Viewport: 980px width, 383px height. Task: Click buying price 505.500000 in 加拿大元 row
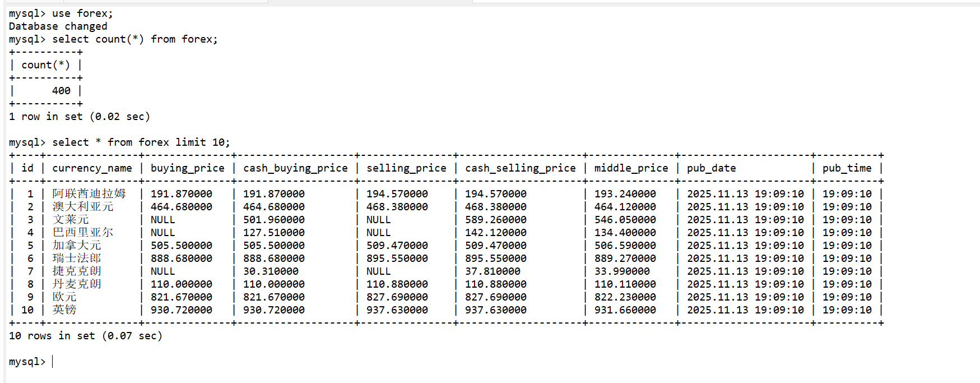(182, 246)
